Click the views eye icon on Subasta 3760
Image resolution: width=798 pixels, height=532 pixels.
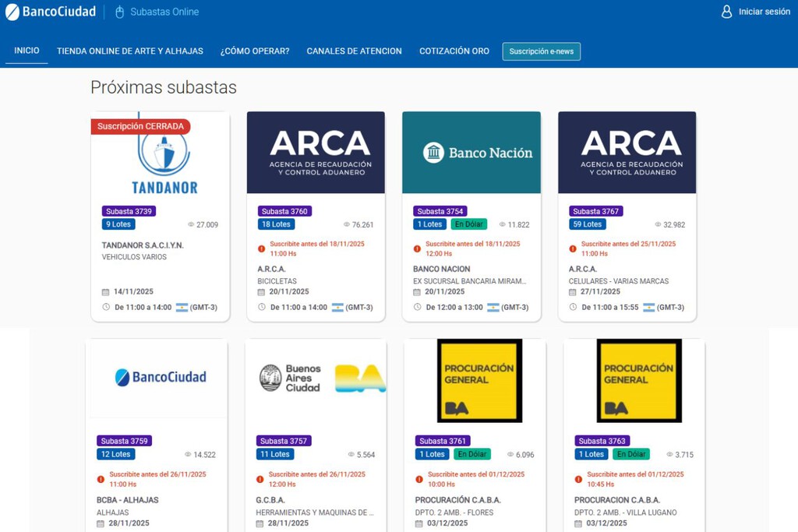coord(347,225)
